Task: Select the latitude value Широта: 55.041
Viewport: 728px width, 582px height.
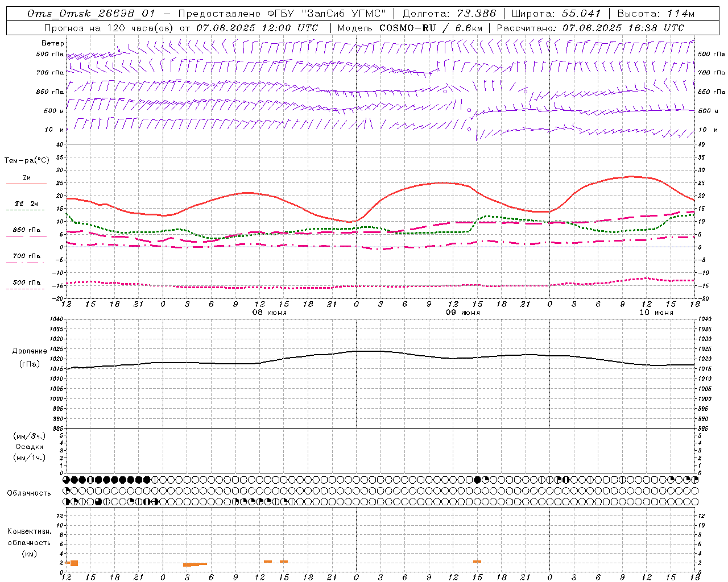Action: coord(556,14)
